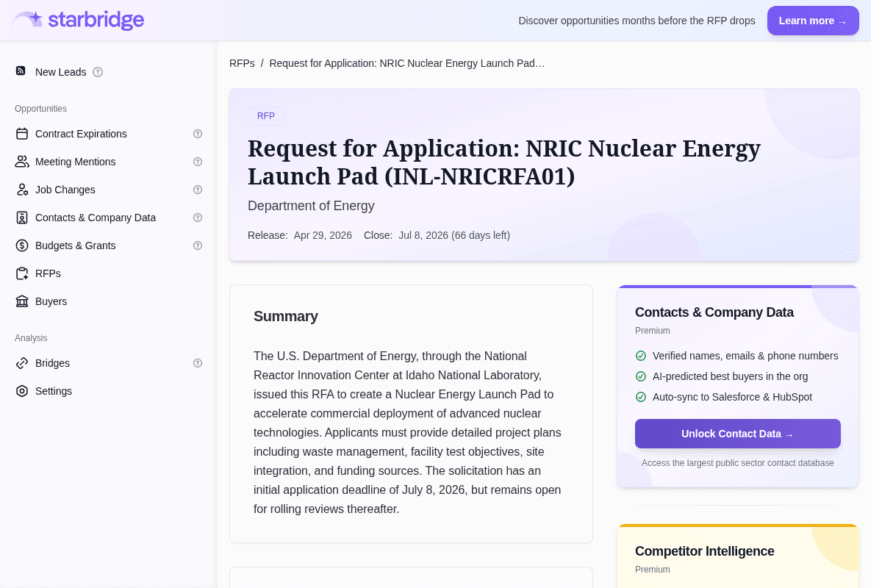Click the Buyers building icon
This screenshot has width=882, height=588.
click(x=22, y=301)
